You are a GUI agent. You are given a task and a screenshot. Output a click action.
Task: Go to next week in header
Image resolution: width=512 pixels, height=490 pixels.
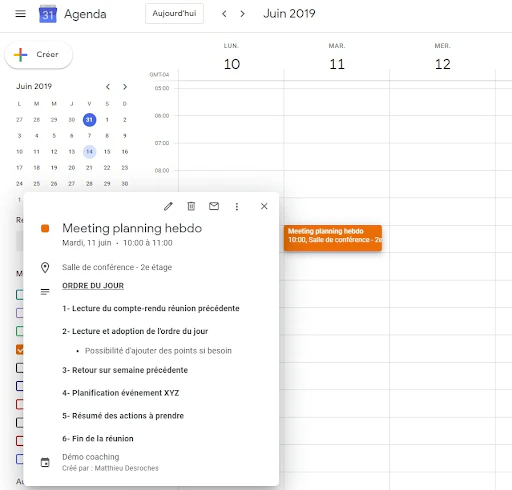click(242, 14)
